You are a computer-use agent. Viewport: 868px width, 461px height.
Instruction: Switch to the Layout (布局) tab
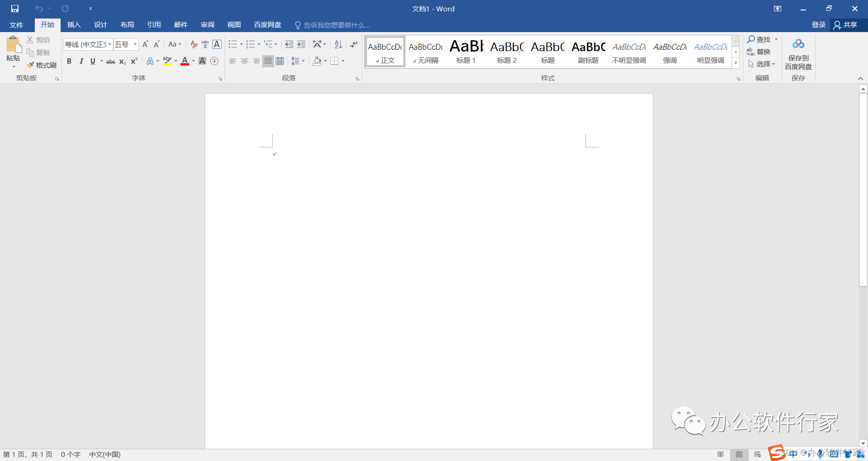pos(127,25)
